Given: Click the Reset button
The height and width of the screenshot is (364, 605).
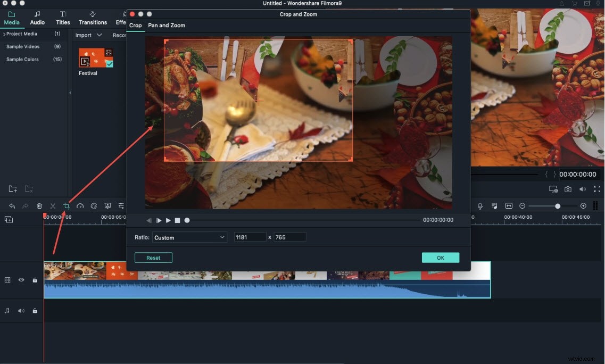Looking at the screenshot, I should (153, 258).
